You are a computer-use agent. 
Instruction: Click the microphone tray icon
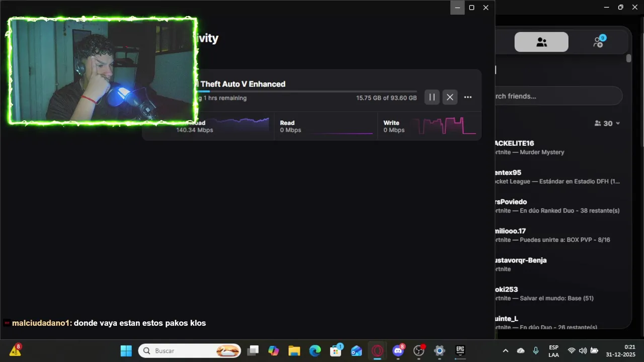[x=536, y=350]
